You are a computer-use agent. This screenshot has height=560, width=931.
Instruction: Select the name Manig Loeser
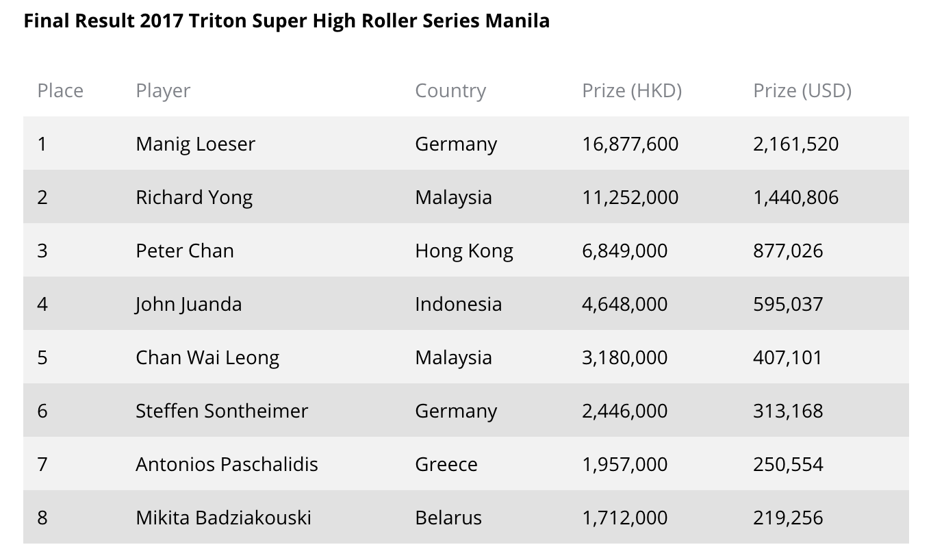195,144
